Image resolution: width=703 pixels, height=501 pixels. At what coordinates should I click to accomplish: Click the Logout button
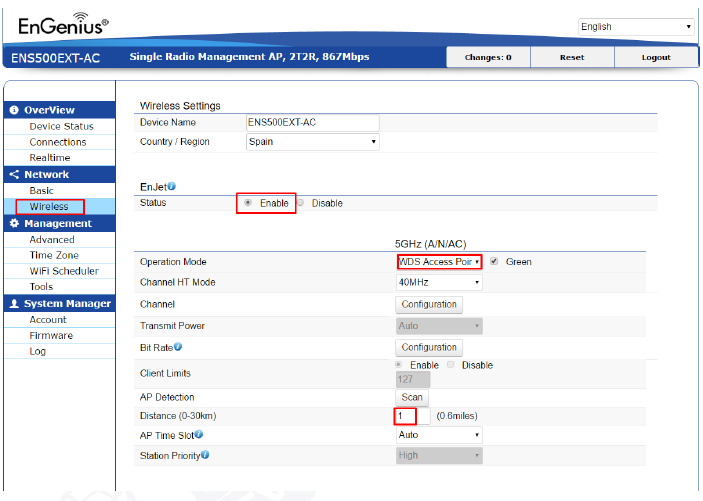click(656, 57)
